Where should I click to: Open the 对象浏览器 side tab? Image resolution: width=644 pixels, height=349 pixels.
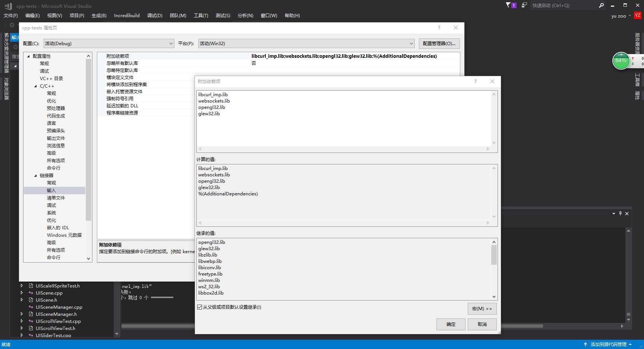6,88
